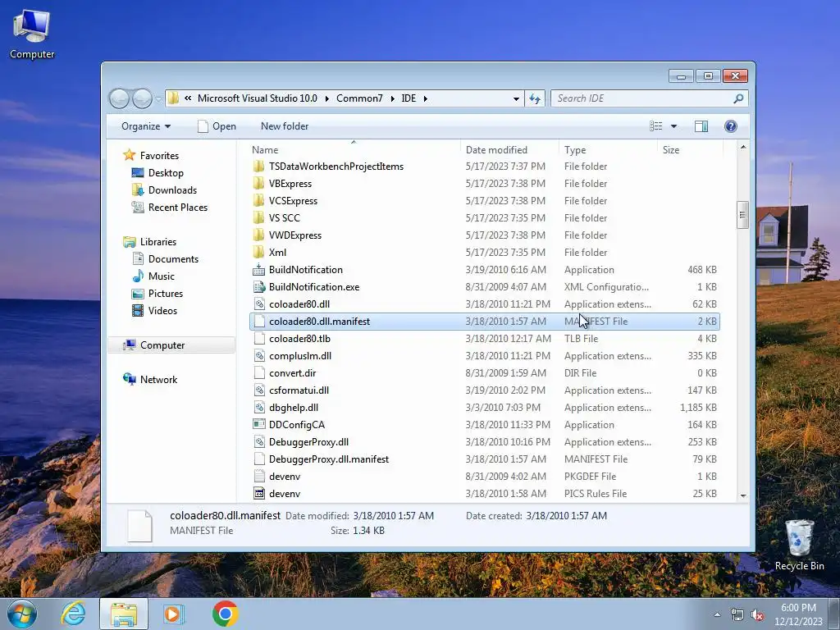Expand the chevron after Microsoft Visual Studio 10.0
Image resolution: width=840 pixels, height=630 pixels.
click(x=326, y=98)
